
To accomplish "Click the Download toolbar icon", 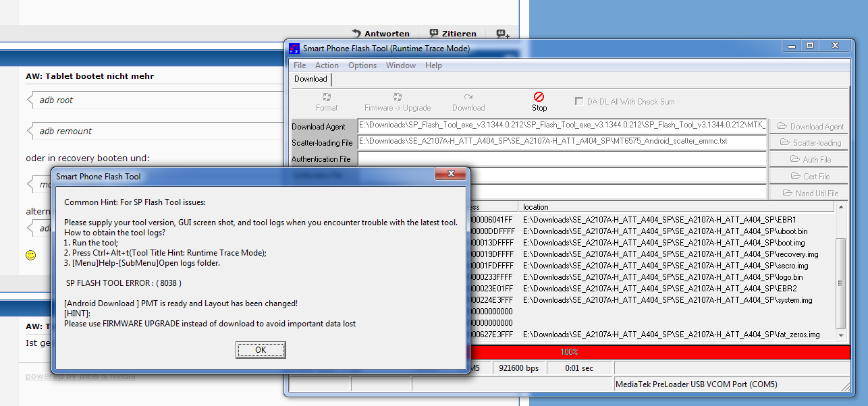I will tap(468, 103).
